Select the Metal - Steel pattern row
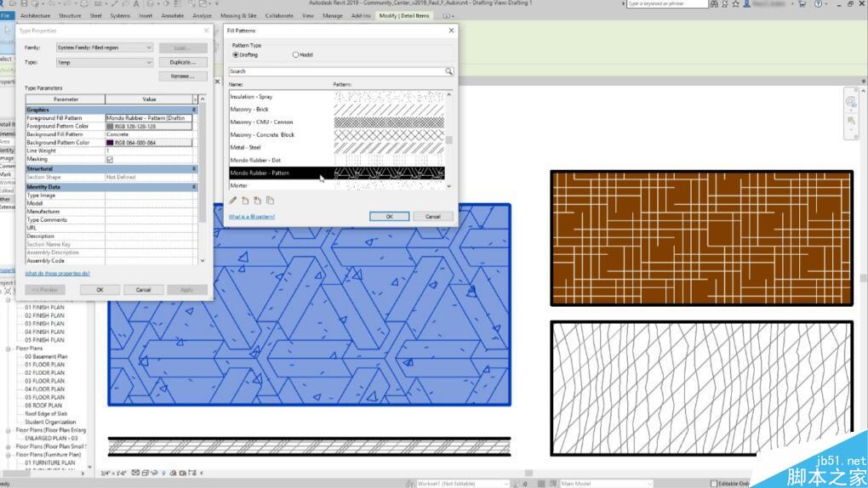Image resolution: width=868 pixels, height=488 pixels. coord(337,148)
